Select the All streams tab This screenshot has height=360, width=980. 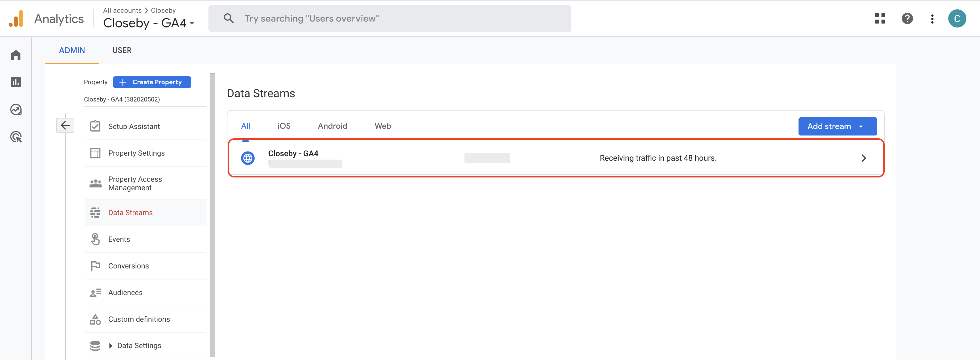point(245,126)
